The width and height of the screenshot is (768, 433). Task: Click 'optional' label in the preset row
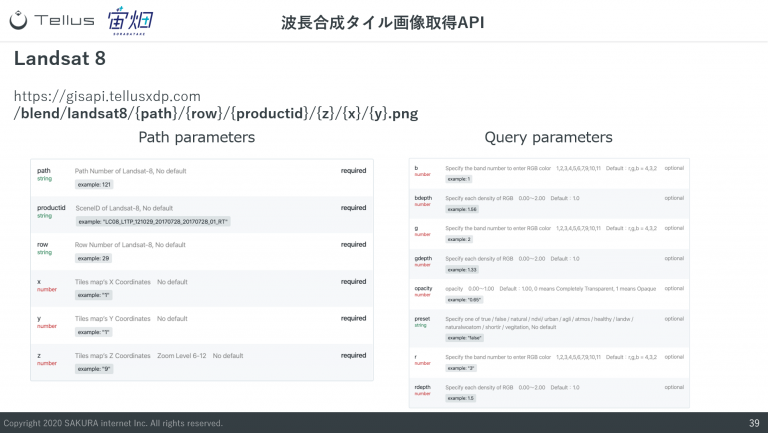(674, 319)
